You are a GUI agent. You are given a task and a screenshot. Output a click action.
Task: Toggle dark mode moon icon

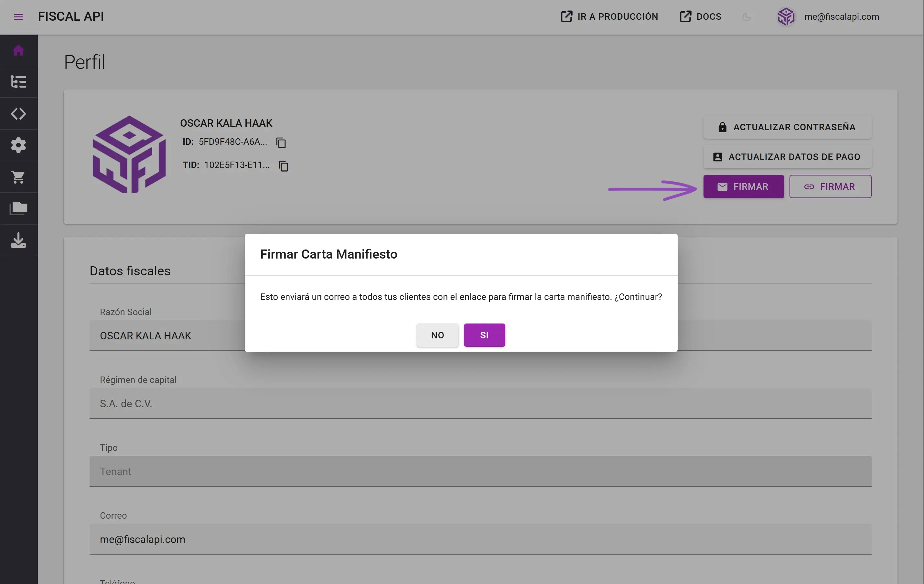coord(746,17)
